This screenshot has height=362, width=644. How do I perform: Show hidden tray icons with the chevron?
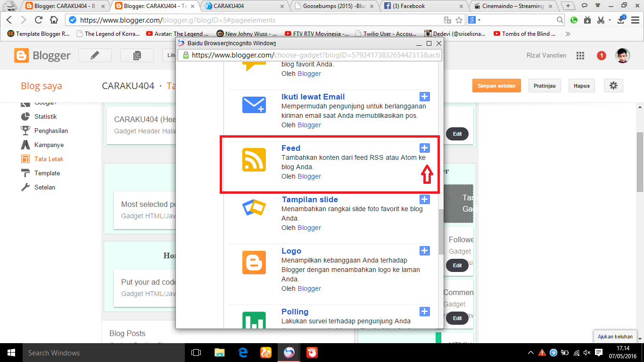532,352
